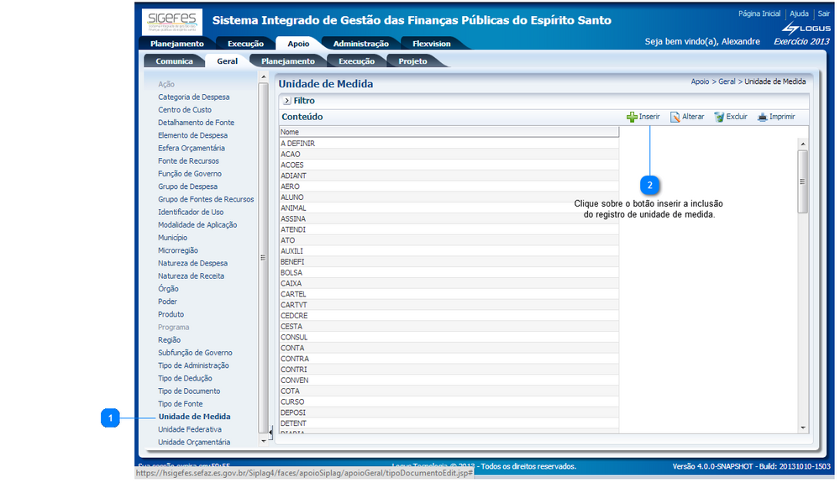Screen dimensions: 840x504
Task: Click the Alterar edit icon
Action: pos(675,118)
